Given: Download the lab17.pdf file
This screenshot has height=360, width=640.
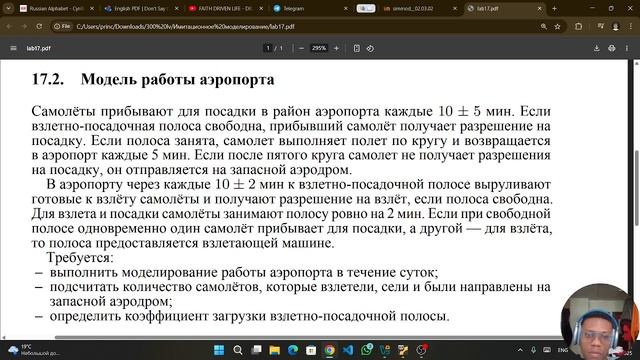Looking at the screenshot, I should (596, 48).
